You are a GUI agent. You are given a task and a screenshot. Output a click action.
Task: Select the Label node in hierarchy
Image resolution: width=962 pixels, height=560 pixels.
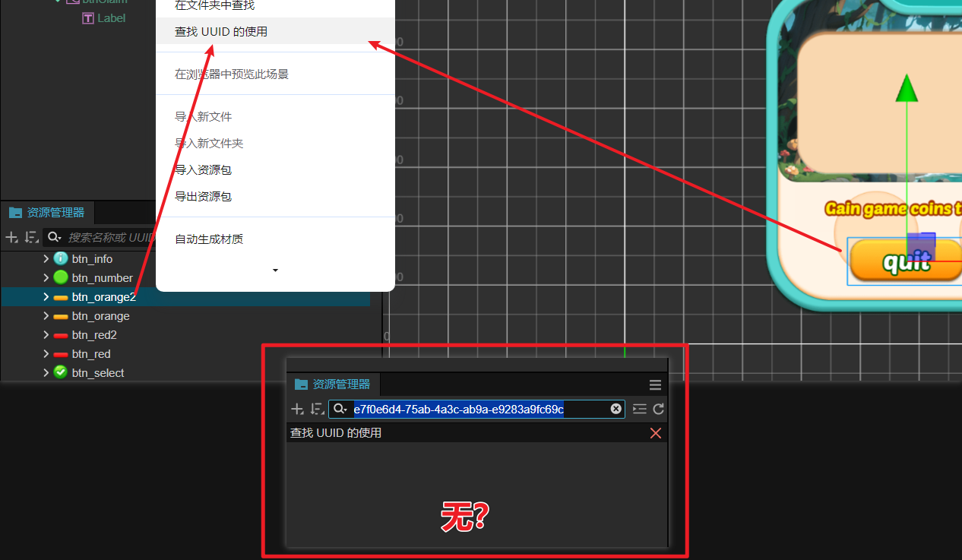click(112, 17)
